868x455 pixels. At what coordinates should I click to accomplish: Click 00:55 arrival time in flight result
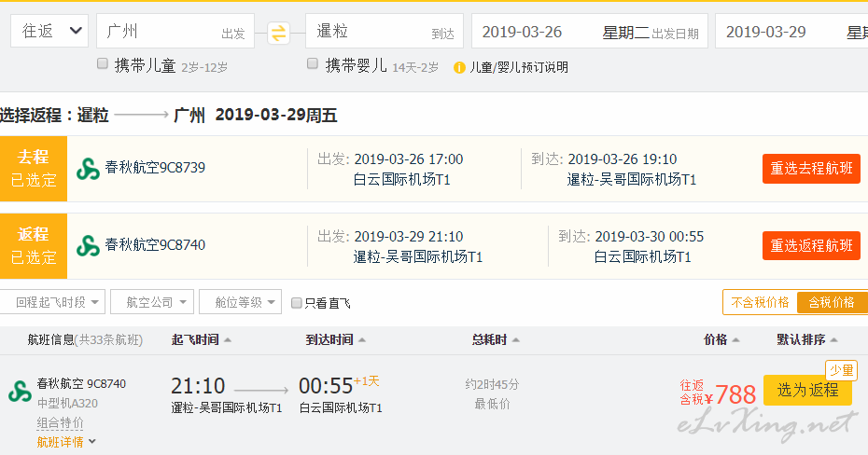coord(326,386)
